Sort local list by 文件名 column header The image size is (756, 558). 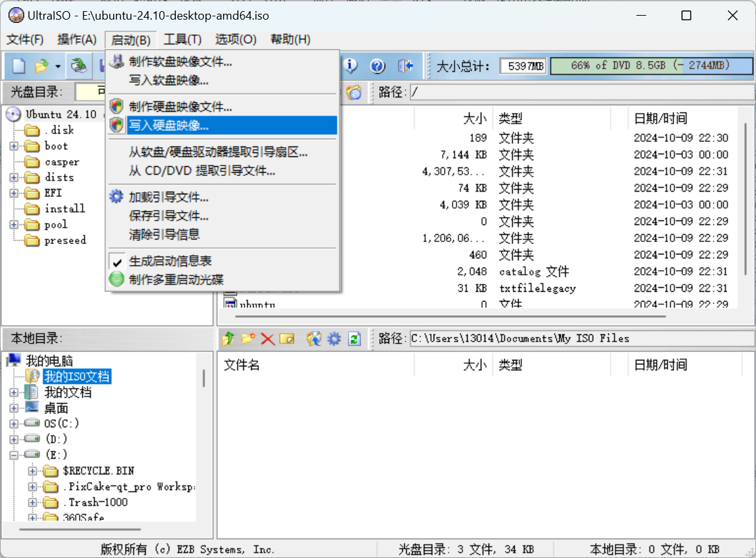click(x=317, y=365)
